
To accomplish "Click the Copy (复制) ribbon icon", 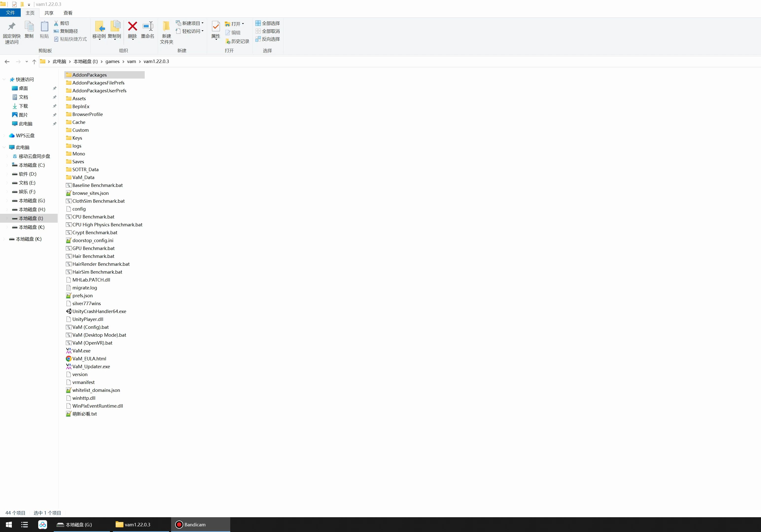I will [x=29, y=27].
